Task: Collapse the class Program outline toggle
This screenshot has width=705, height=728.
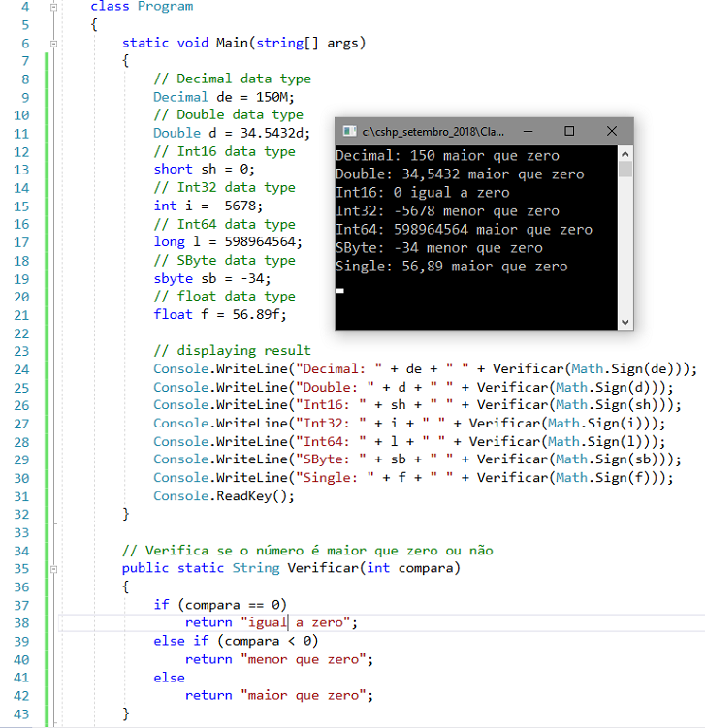Action: [x=54, y=7]
